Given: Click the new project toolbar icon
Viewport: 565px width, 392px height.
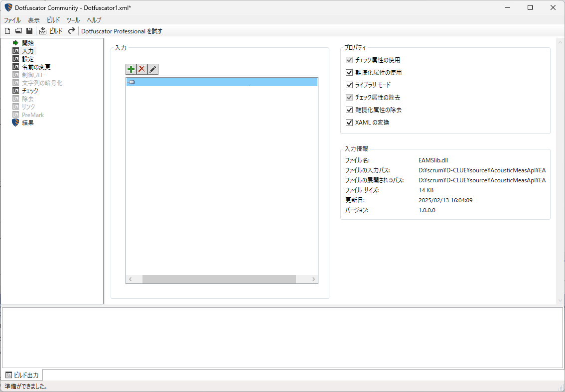Looking at the screenshot, I should [x=7, y=31].
